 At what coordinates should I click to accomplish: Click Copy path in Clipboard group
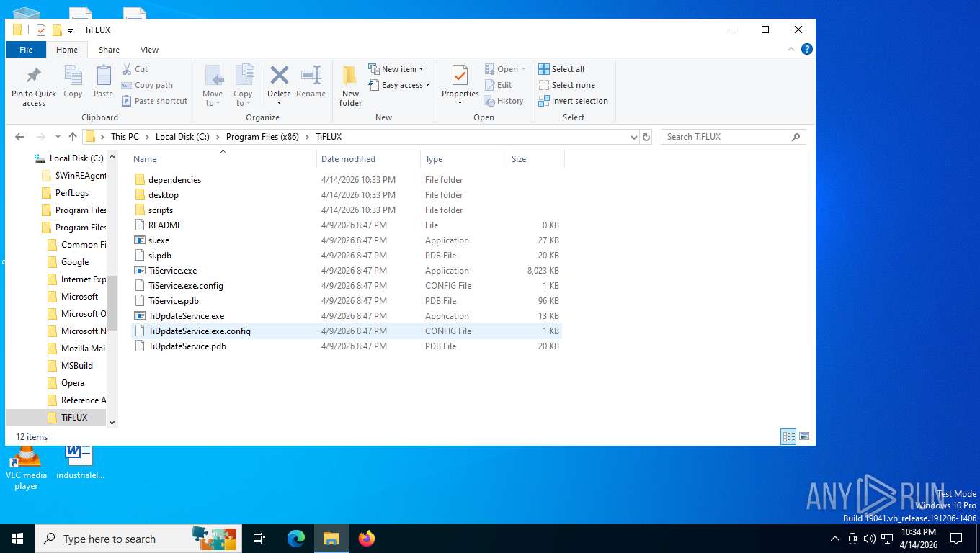coord(148,85)
